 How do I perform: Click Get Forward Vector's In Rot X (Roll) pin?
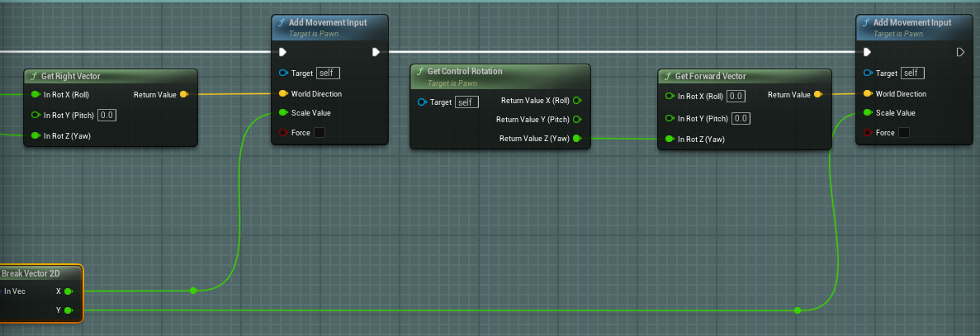click(x=670, y=97)
